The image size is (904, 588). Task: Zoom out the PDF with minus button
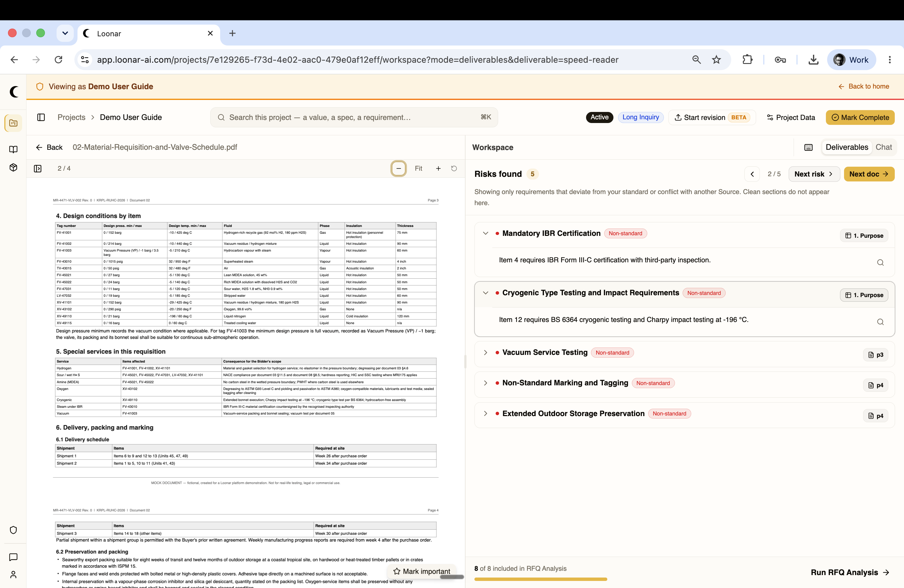(x=398, y=169)
